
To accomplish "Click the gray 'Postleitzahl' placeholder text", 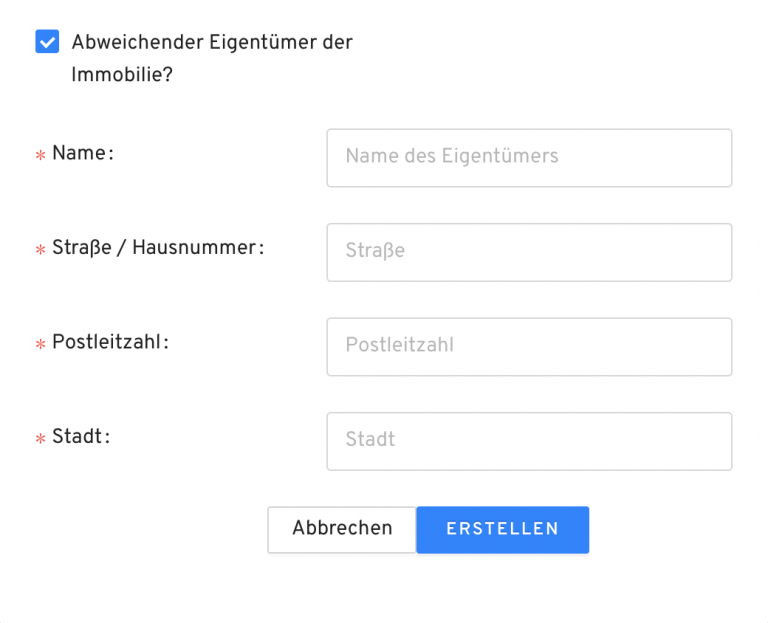I will pyautogui.click(x=399, y=345).
